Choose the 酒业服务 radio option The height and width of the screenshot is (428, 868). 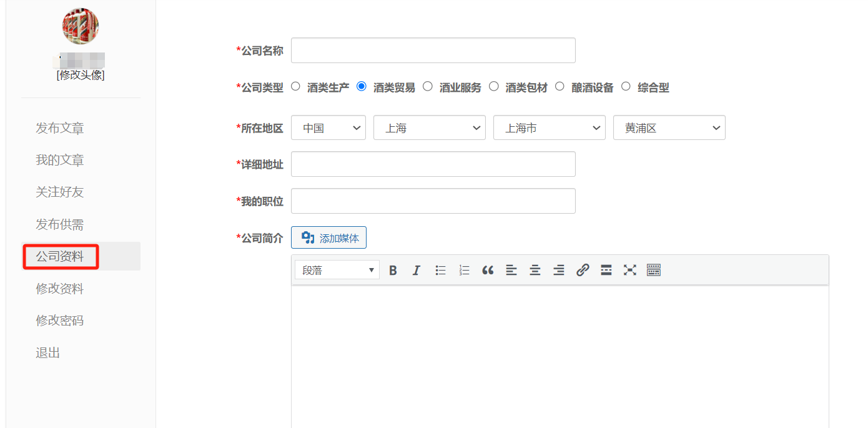[428, 87]
